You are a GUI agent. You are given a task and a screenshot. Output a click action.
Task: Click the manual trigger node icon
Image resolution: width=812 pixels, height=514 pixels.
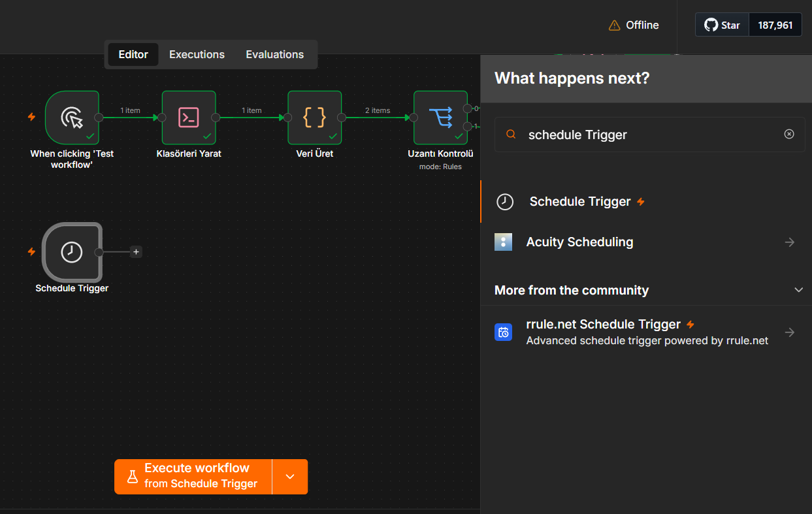pyautogui.click(x=72, y=118)
